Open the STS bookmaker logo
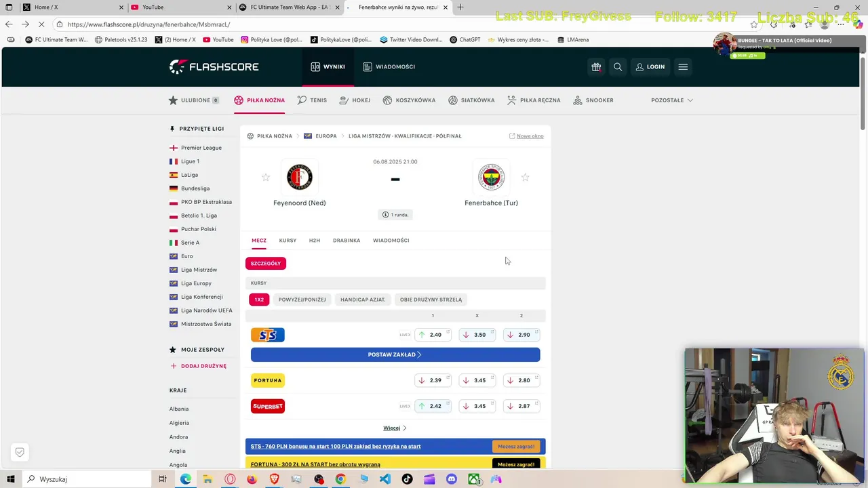This screenshot has height=488, width=868. click(268, 335)
